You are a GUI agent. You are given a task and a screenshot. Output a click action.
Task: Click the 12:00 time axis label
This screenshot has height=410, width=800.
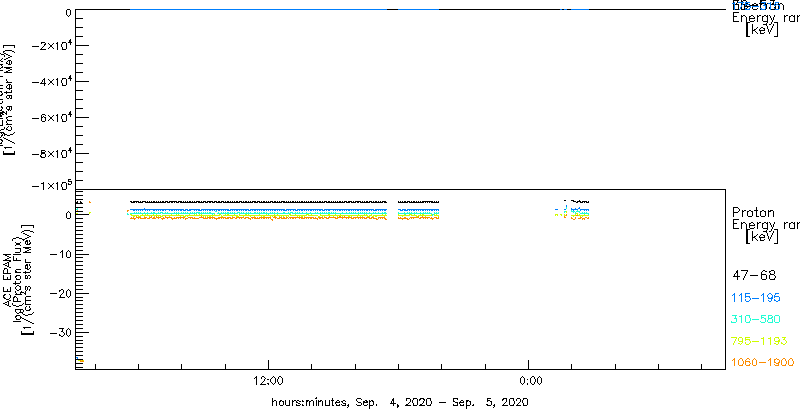tap(268, 381)
